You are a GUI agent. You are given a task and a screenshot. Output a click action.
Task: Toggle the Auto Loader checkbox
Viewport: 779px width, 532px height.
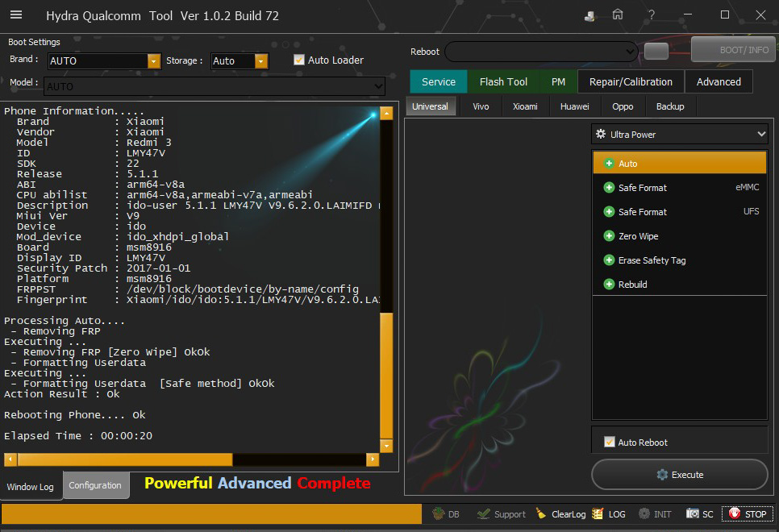pos(298,60)
